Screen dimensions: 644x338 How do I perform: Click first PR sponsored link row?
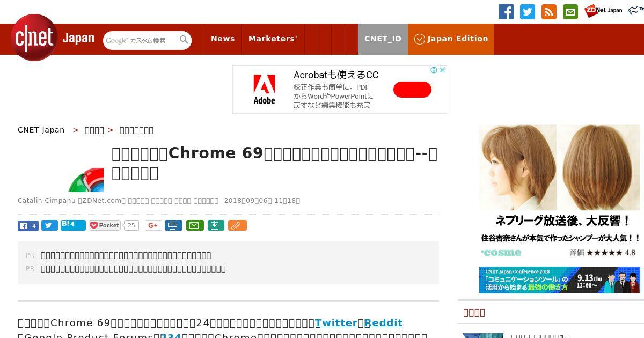point(126,255)
